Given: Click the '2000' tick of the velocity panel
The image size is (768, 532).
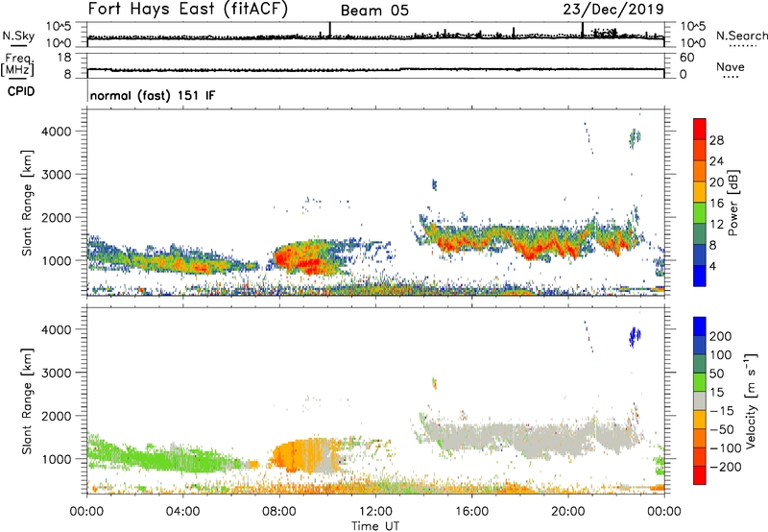Looking at the screenshot, I should pos(57,416).
